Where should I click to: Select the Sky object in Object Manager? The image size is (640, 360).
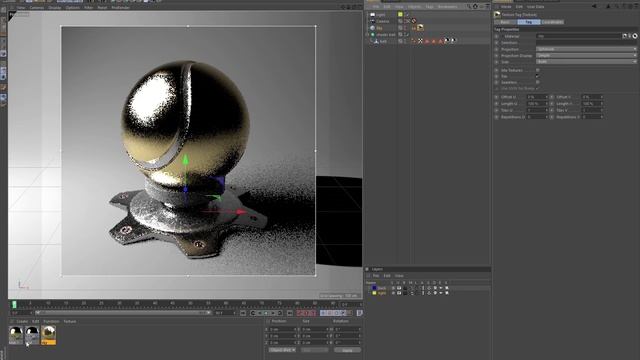[x=379, y=28]
